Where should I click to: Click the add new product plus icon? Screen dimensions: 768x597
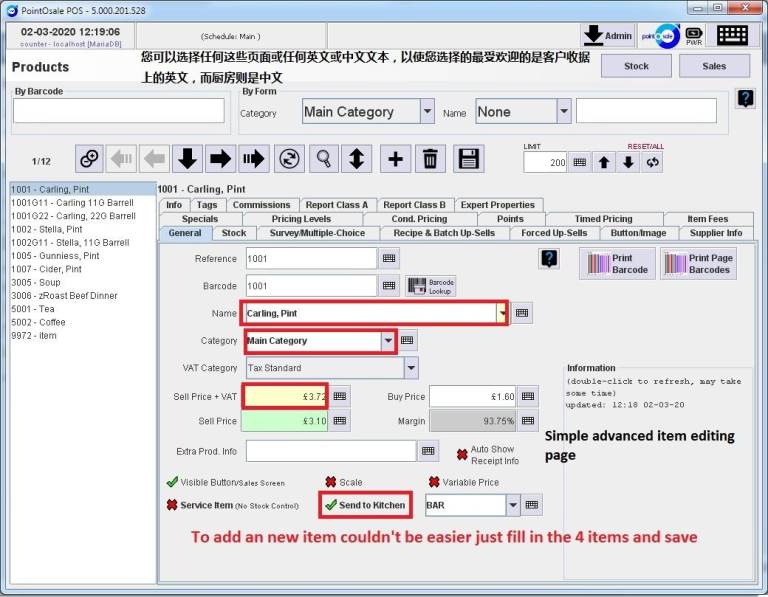click(x=395, y=159)
